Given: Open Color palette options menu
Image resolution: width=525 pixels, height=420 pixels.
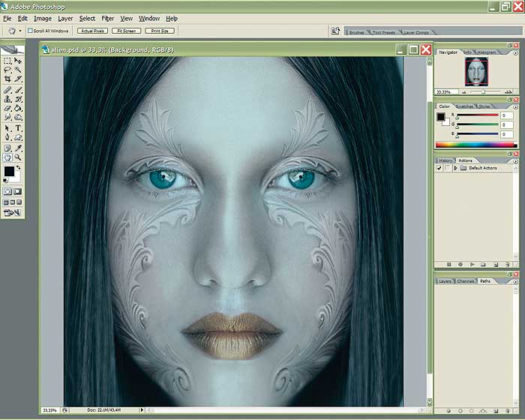Looking at the screenshot, I should (516, 106).
